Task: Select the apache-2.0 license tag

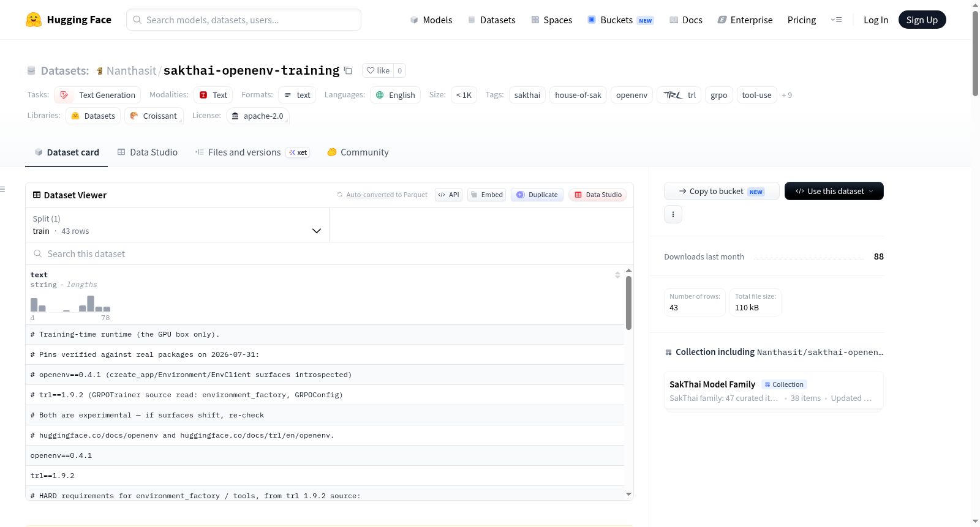Action: [x=257, y=116]
